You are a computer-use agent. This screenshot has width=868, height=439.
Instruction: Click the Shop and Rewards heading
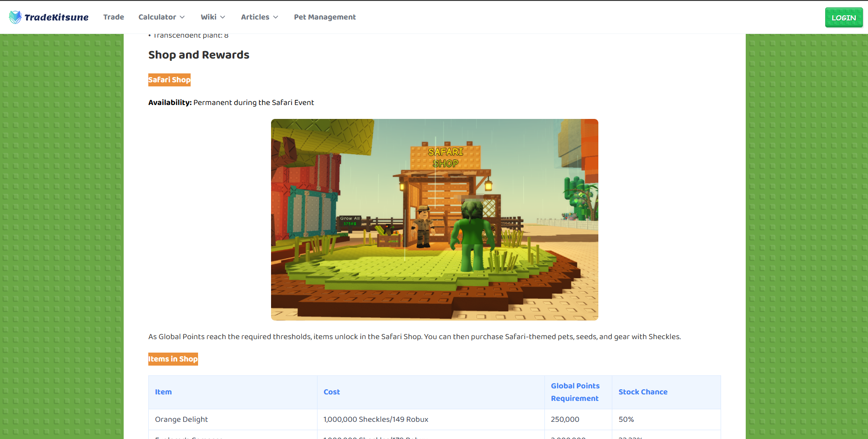[x=199, y=55]
